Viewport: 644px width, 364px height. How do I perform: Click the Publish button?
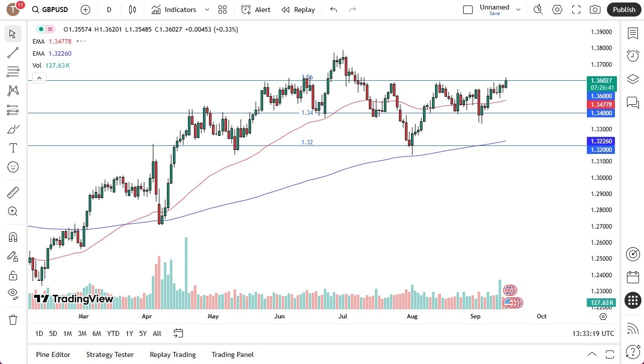pos(624,10)
